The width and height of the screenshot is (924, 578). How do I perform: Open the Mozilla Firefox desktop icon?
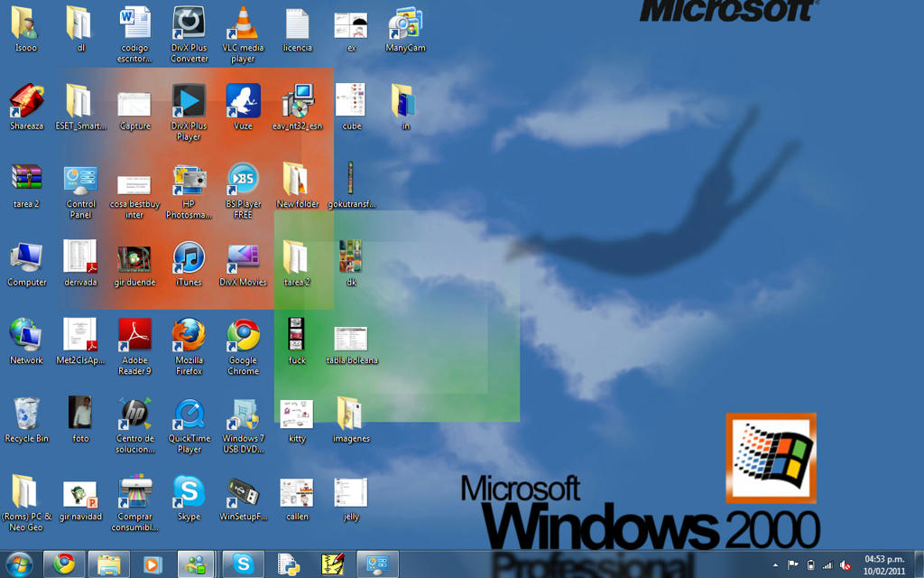tap(189, 337)
